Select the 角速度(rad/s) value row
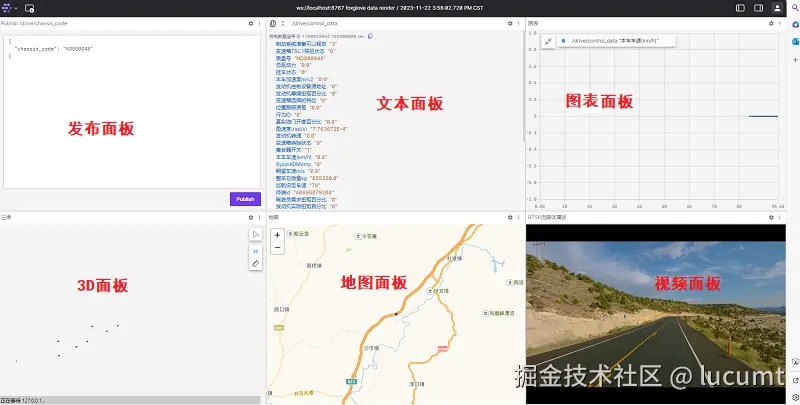Viewport: 800px width, 405px height. (311, 129)
